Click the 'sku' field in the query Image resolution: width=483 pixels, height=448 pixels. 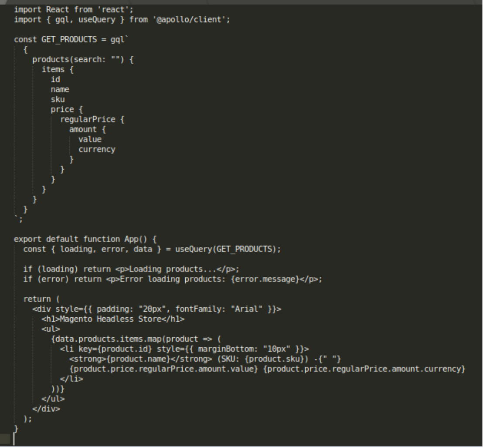click(x=58, y=99)
